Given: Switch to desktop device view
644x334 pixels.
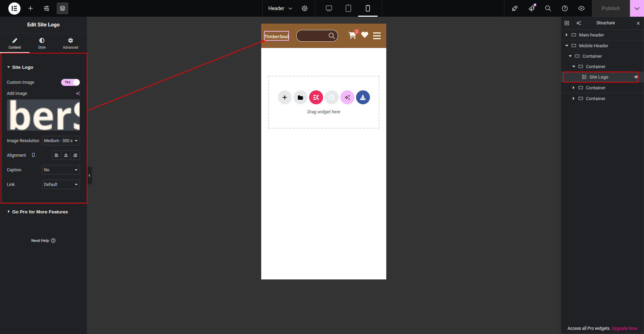Looking at the screenshot, I should (329, 8).
